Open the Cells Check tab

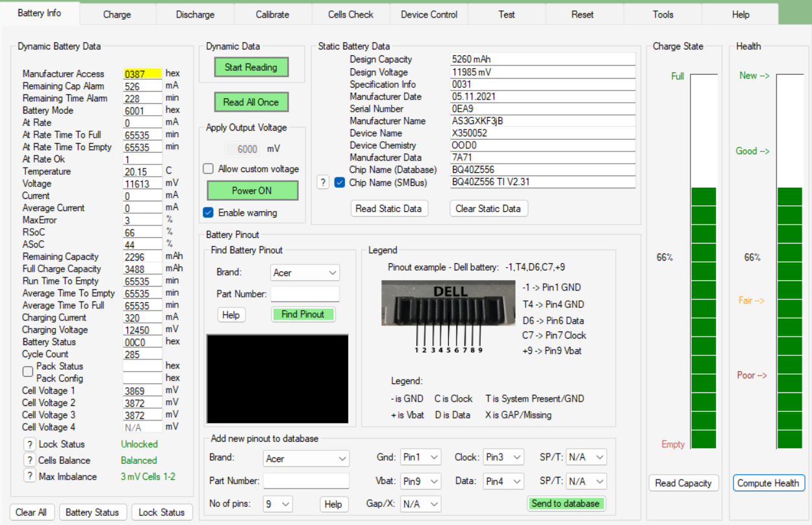click(351, 14)
